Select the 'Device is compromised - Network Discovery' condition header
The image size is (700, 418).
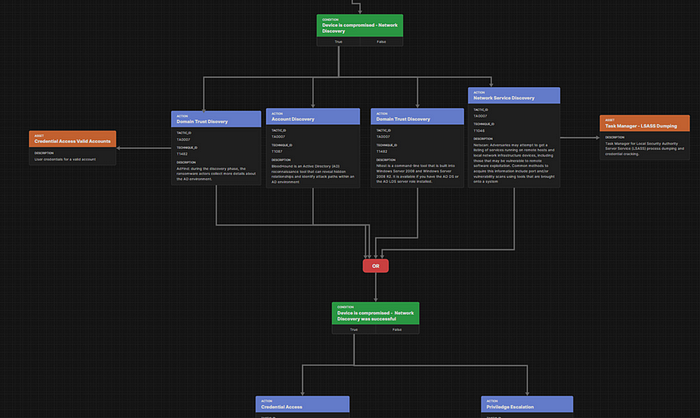click(360, 25)
